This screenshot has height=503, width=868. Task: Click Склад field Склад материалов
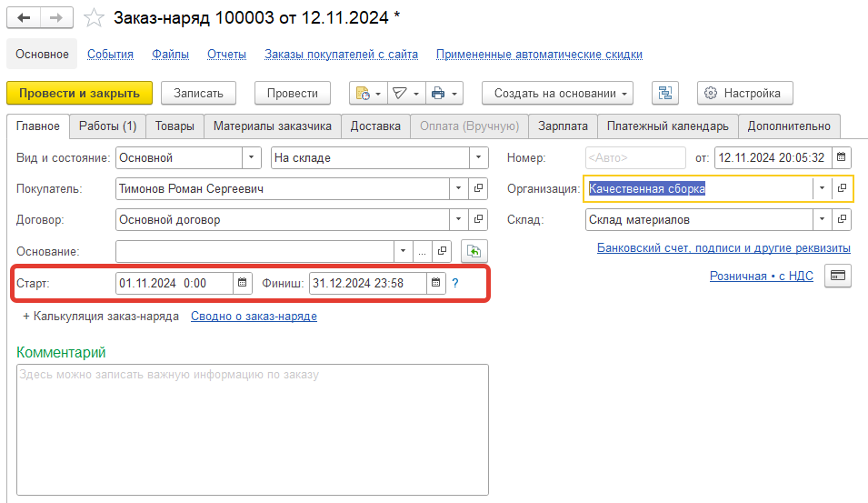click(x=699, y=219)
